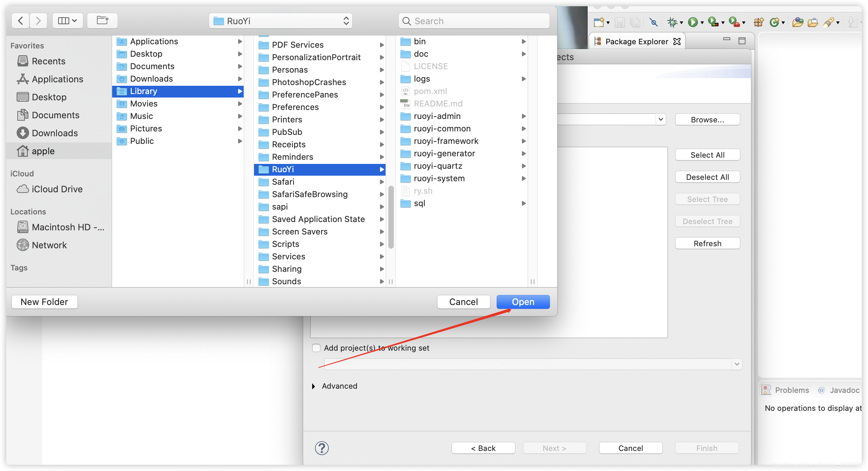The width and height of the screenshot is (868, 471).
Task: Toggle visibility of advanced settings
Action: click(x=314, y=386)
